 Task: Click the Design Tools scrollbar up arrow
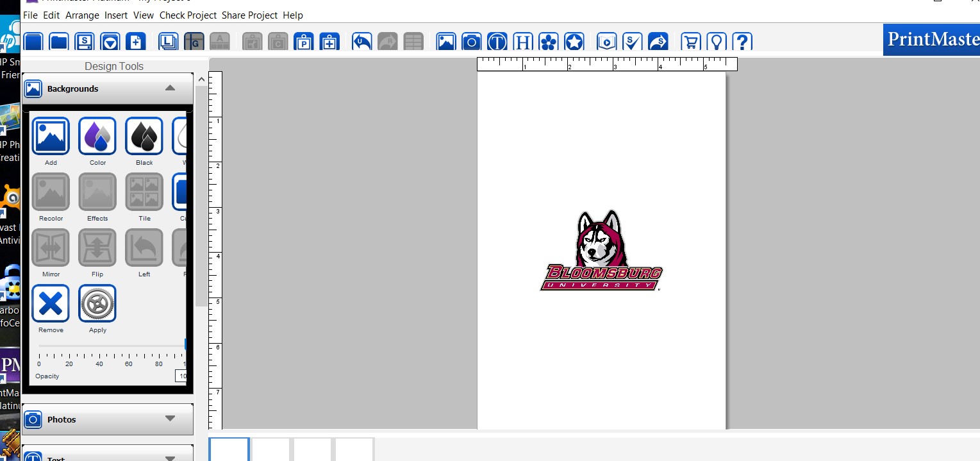point(201,80)
